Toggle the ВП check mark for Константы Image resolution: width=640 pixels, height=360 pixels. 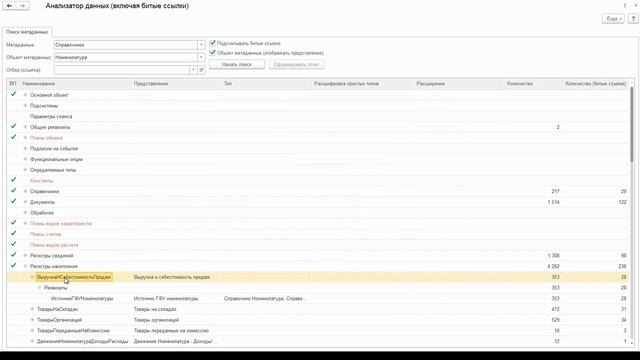pos(13,180)
